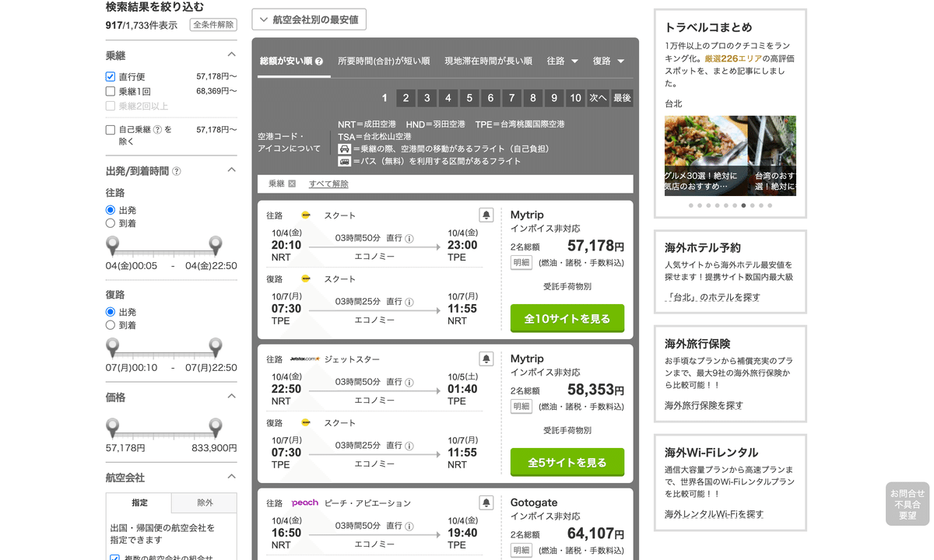Sort by 現地滞在時間が長い順
Image resolution: width=934 pixels, height=560 pixels.
coord(488,61)
